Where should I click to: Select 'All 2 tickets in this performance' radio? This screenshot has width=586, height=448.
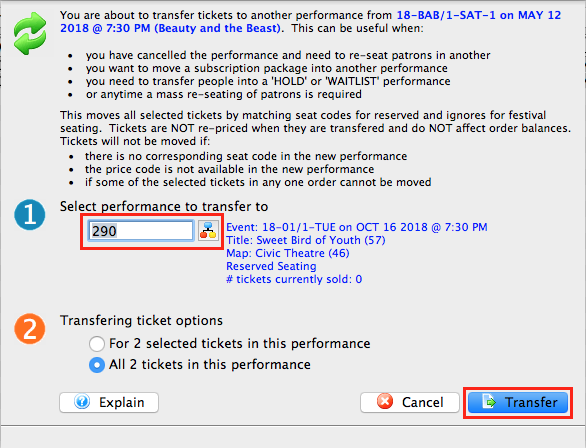(97, 365)
